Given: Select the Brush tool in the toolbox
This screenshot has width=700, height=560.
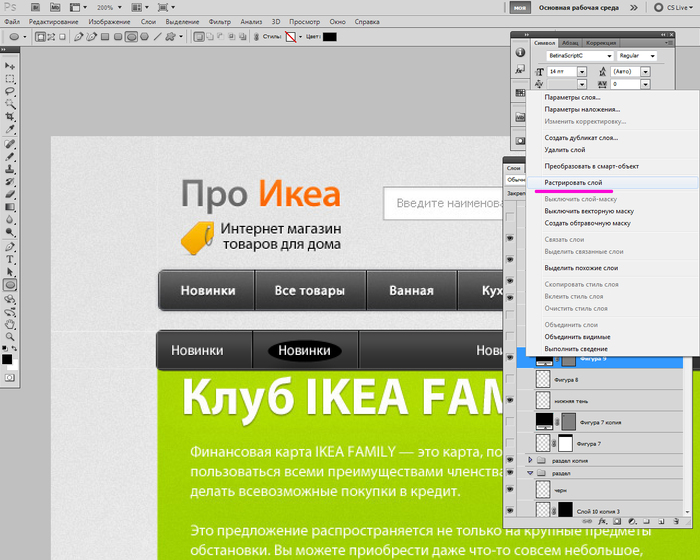Looking at the screenshot, I should pos(10,156).
